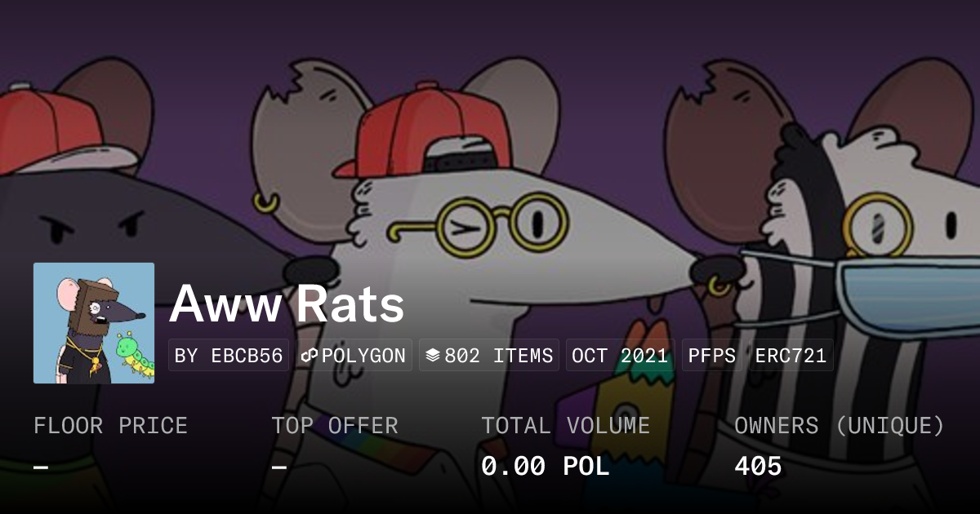Select the PFPS category badge
The image size is (980, 514).
712,356
